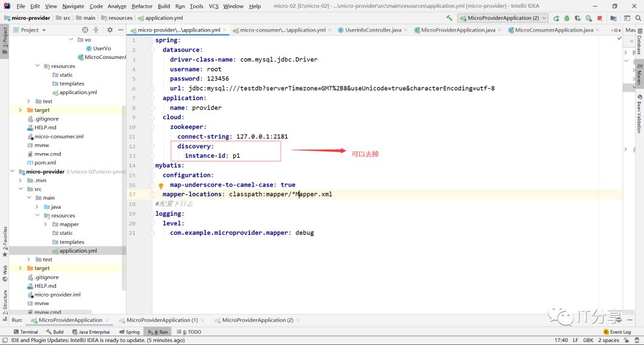Rerun MicroProviderApplication (2) from the toolbar
Image resolution: width=644 pixels, height=345 pixels.
556,18
